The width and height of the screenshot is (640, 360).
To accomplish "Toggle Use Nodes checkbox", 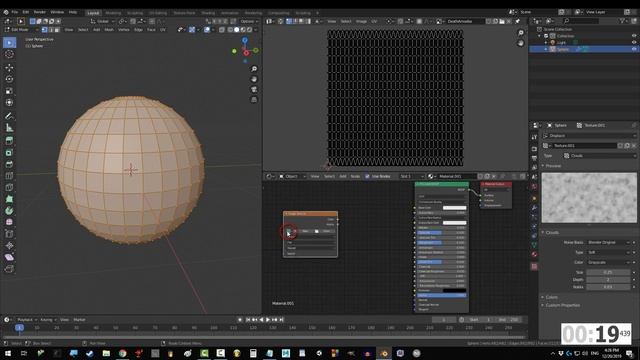I will coord(367,176).
